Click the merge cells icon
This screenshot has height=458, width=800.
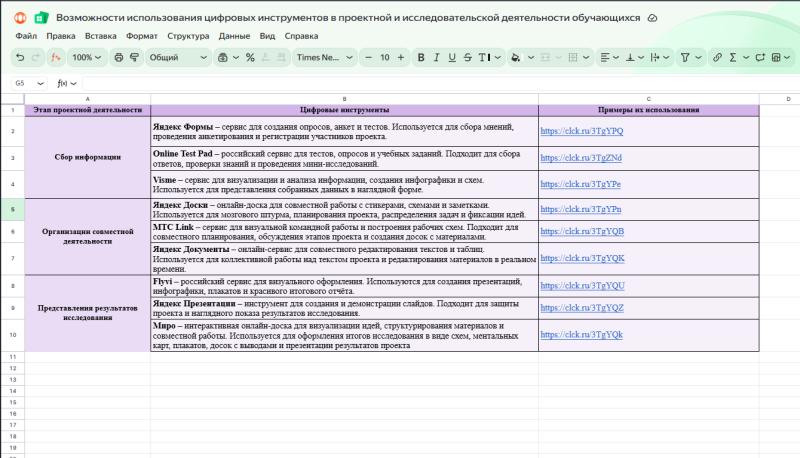545,58
